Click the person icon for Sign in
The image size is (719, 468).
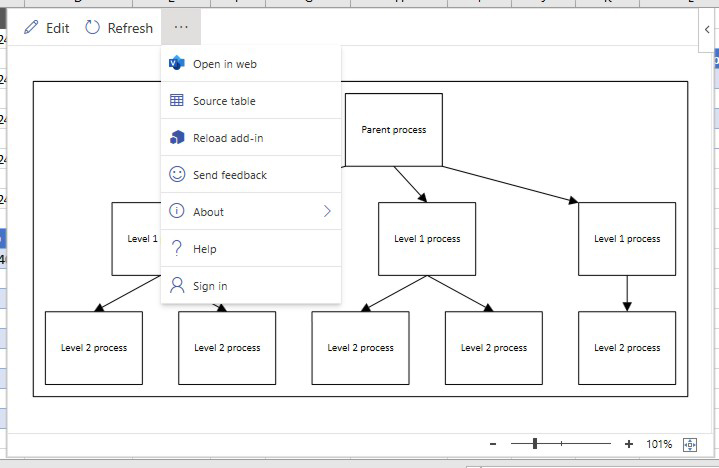(x=177, y=285)
